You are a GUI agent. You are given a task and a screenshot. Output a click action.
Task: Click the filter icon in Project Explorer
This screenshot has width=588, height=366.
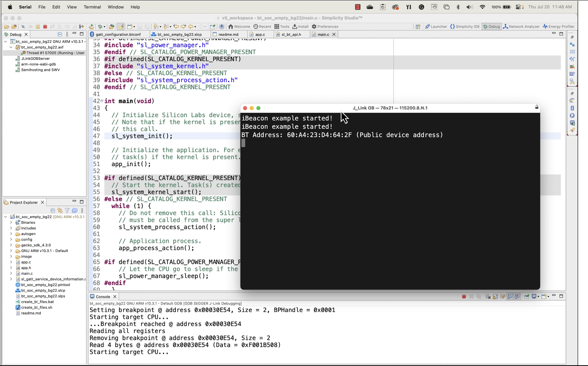pos(67,211)
